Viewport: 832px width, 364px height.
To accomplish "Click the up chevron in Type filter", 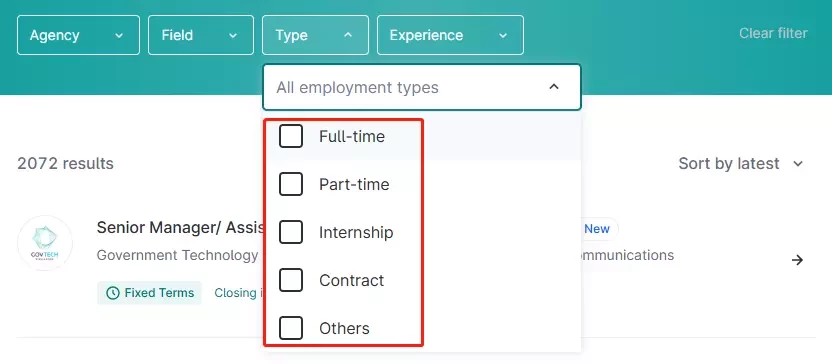I will click(348, 35).
